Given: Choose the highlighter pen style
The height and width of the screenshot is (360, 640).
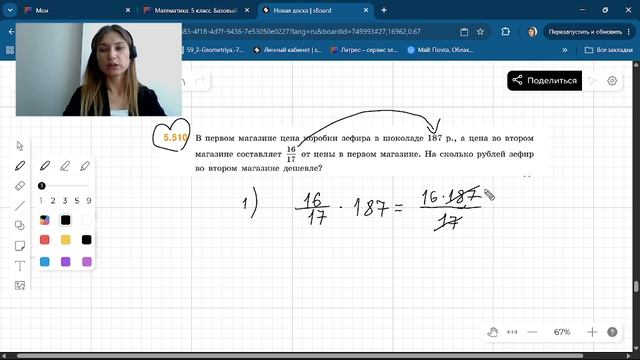Looking at the screenshot, I should coord(85,166).
